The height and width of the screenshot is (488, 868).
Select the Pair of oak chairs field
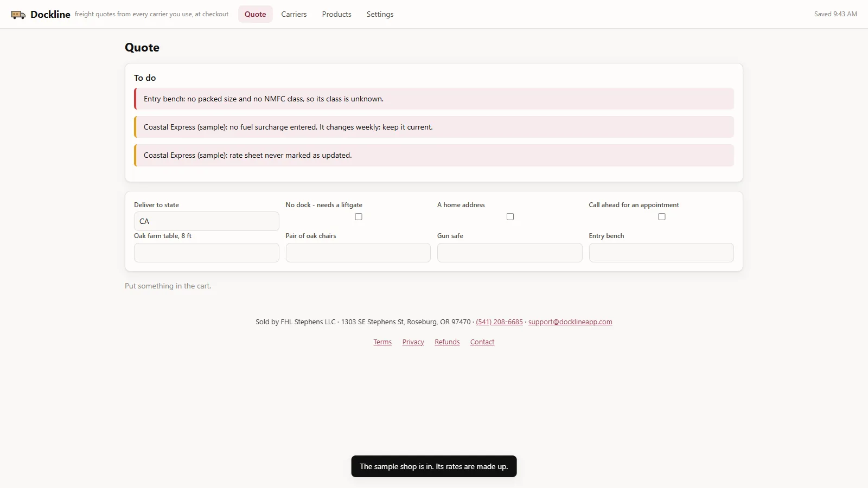pyautogui.click(x=358, y=253)
